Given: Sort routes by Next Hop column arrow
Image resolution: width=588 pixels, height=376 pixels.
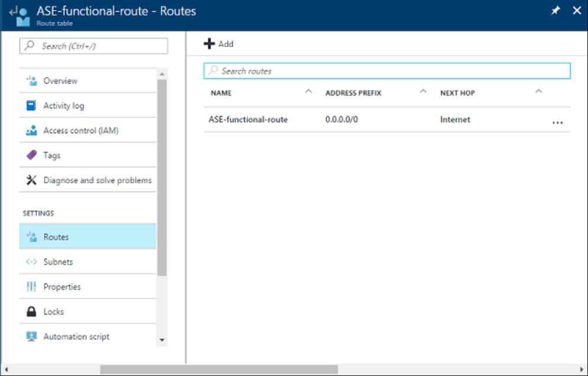Looking at the screenshot, I should [538, 91].
